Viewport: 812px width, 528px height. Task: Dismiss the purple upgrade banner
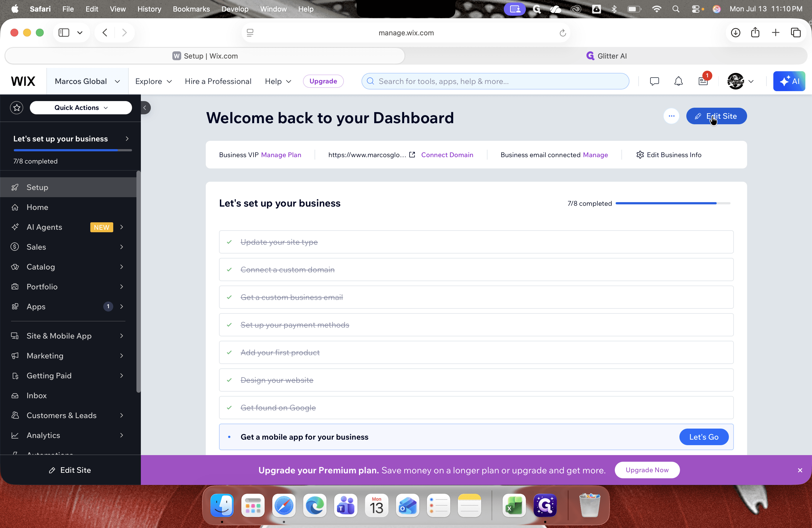coord(800,470)
